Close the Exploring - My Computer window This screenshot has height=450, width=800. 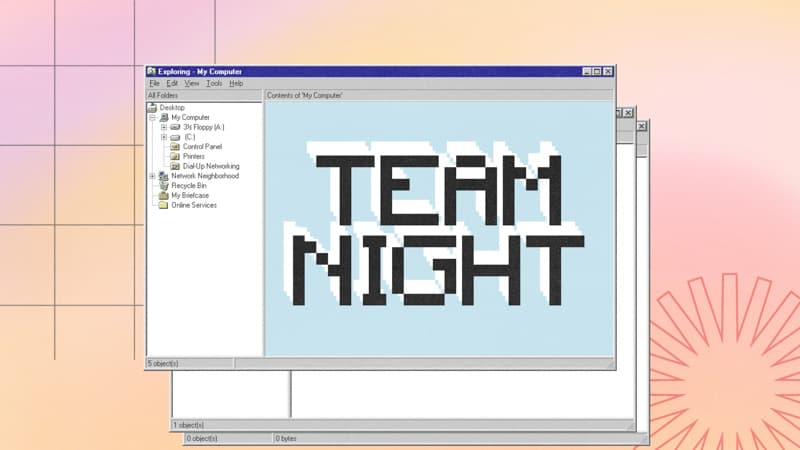pos(608,72)
